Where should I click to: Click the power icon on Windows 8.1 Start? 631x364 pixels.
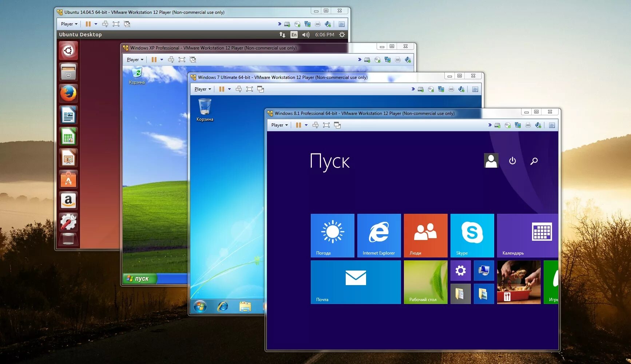coord(512,161)
